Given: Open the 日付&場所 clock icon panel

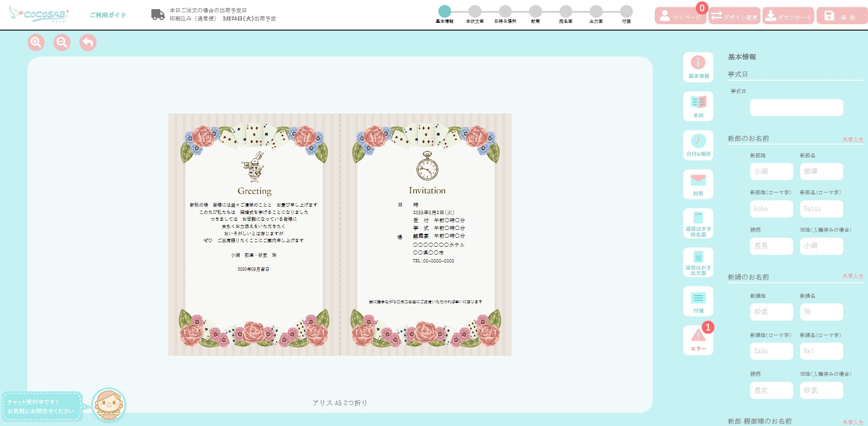Looking at the screenshot, I should tap(698, 145).
